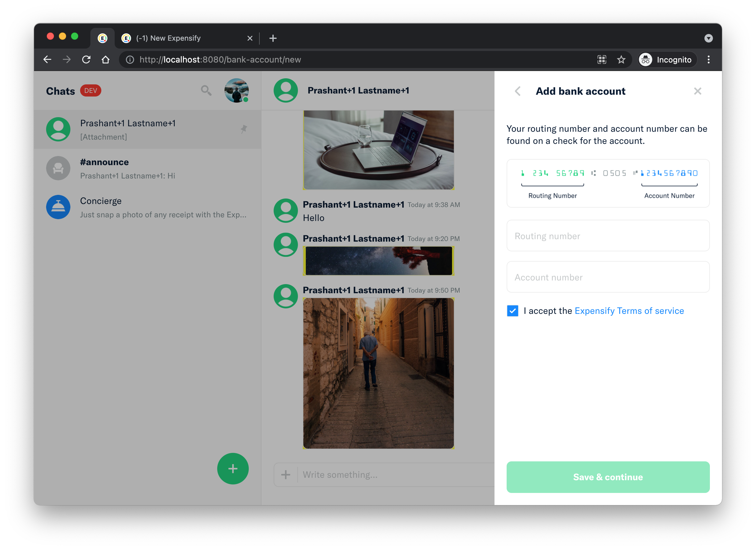The height and width of the screenshot is (550, 756).
Task: Uncheck the accept Terms of service checkbox
Action: pos(512,311)
